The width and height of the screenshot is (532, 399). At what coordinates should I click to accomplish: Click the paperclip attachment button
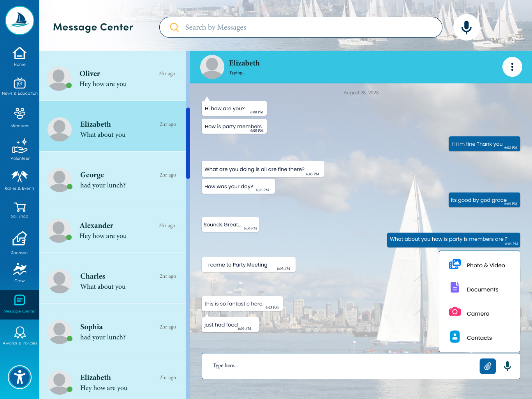pos(487,366)
